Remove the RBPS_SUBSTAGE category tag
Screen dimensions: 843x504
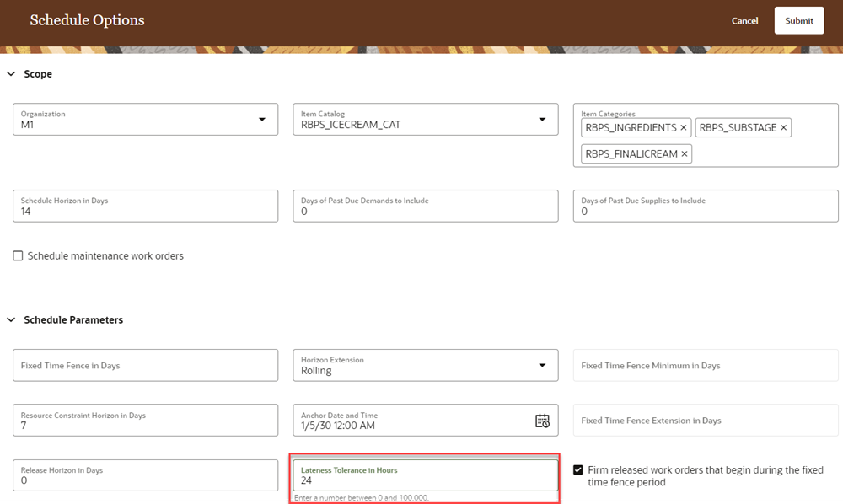pyautogui.click(x=783, y=128)
